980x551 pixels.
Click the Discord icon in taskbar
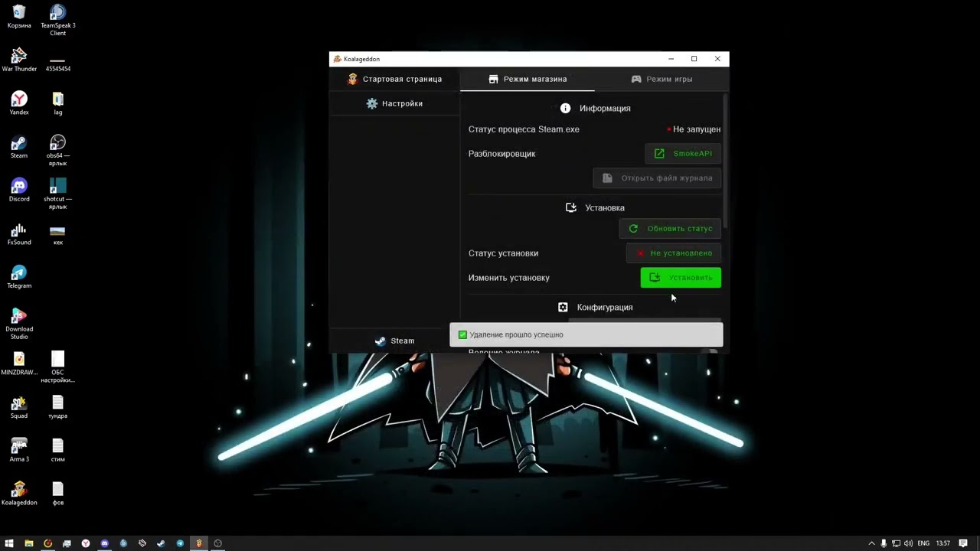click(104, 543)
